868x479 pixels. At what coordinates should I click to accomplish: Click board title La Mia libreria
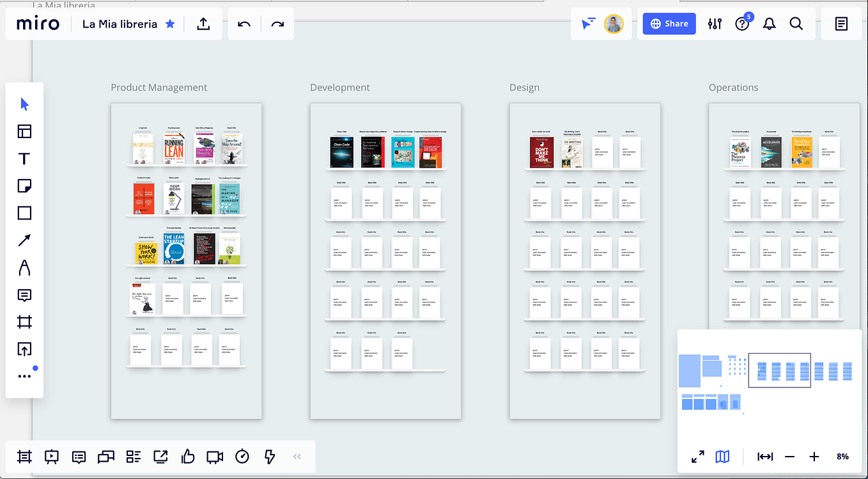click(120, 24)
